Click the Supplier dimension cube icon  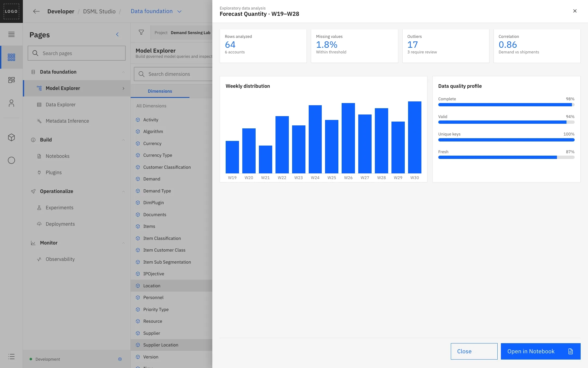(x=138, y=333)
